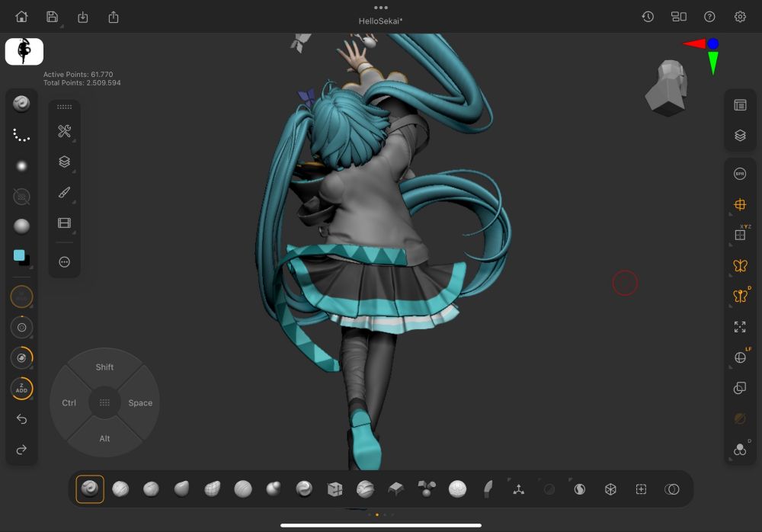This screenshot has width=762, height=532.
Task: Click the head-shaped camera view navigator
Action: (x=668, y=88)
